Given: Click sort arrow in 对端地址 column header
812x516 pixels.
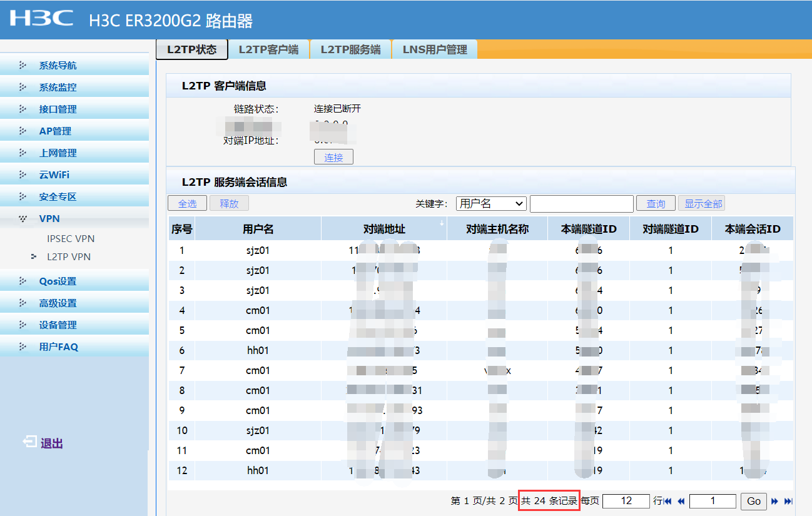Looking at the screenshot, I should [x=442, y=223].
